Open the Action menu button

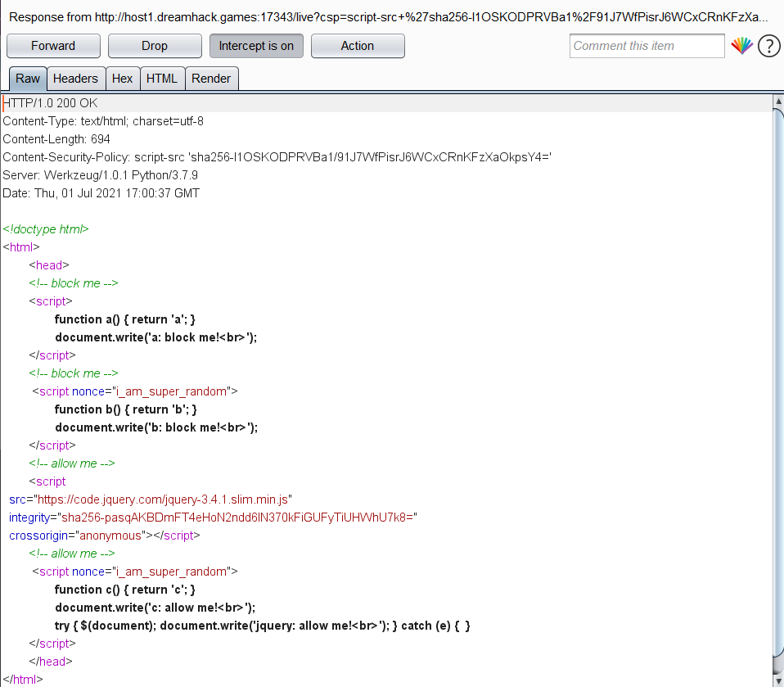(358, 46)
